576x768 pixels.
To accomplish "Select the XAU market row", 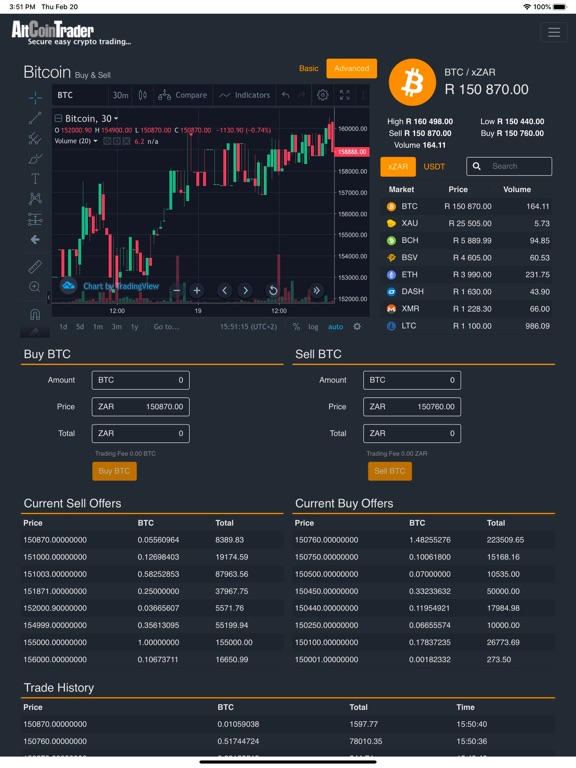I will (x=466, y=223).
